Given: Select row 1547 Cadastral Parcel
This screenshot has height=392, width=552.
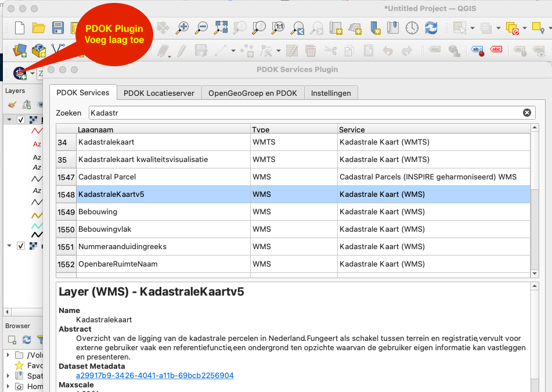Looking at the screenshot, I should (x=293, y=177).
